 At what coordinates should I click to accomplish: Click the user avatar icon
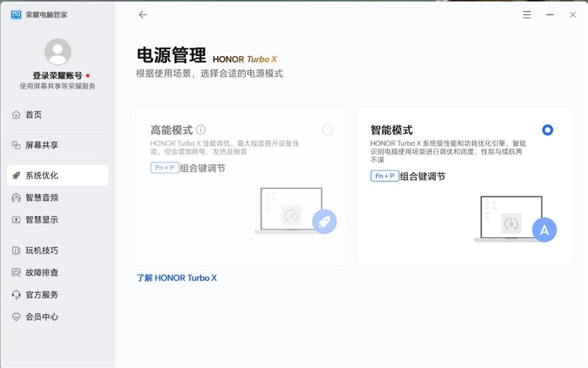coord(58,52)
